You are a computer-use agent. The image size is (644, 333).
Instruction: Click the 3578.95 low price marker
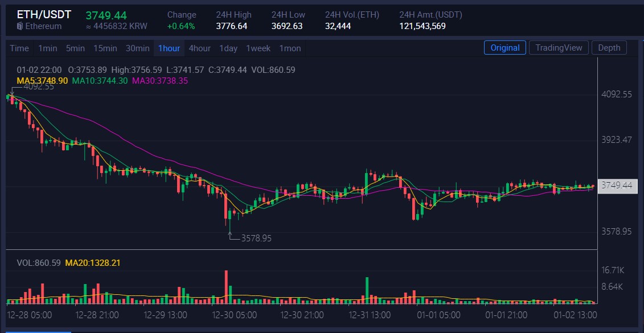coord(256,238)
